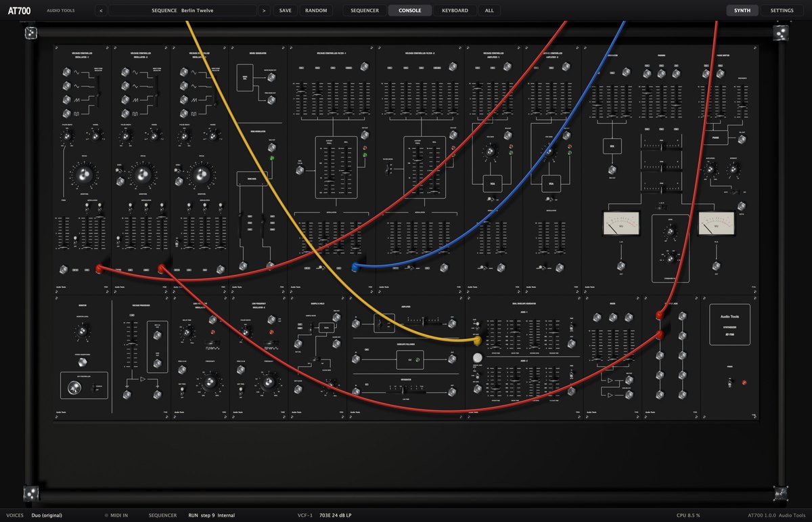This screenshot has width=812, height=522.
Task: Click the reverberator REV OUT jack
Action: point(612,169)
